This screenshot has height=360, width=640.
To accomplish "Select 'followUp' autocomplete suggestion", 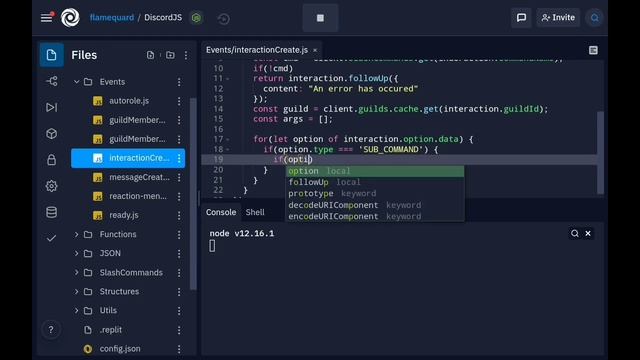I will coord(375,182).
